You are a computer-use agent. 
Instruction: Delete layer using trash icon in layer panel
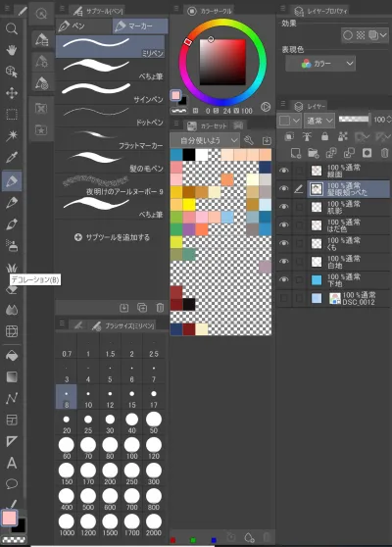(x=384, y=153)
